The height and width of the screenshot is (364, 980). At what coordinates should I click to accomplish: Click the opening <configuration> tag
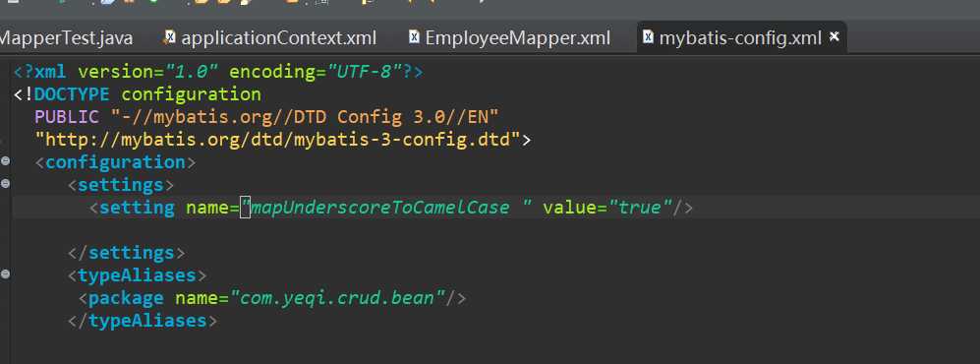coord(116,162)
